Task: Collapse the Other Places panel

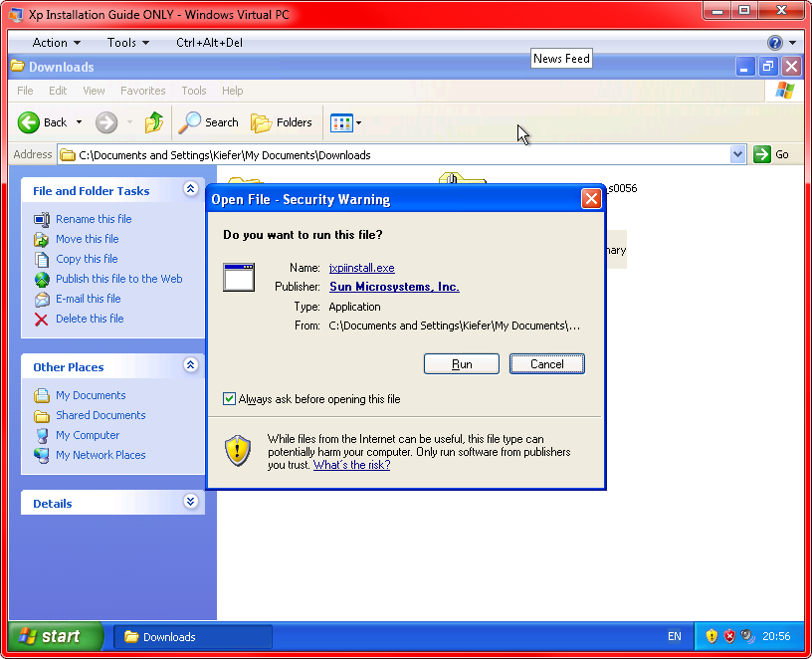Action: (x=191, y=365)
